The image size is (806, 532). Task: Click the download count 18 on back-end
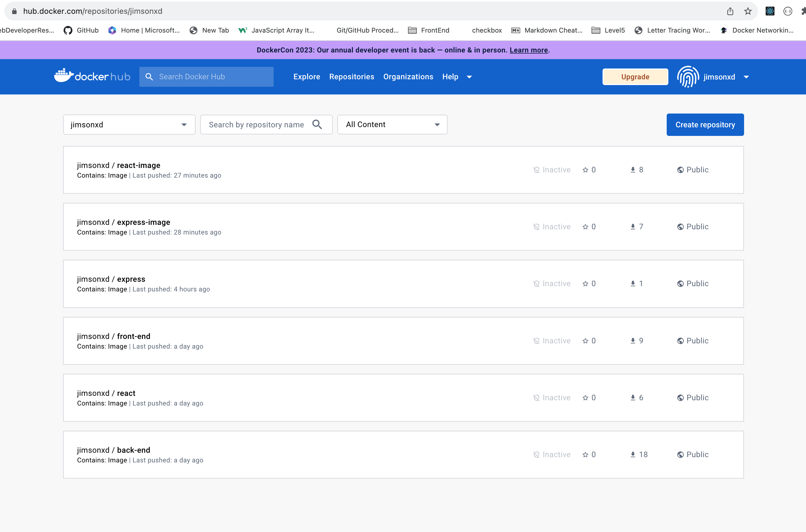(643, 455)
